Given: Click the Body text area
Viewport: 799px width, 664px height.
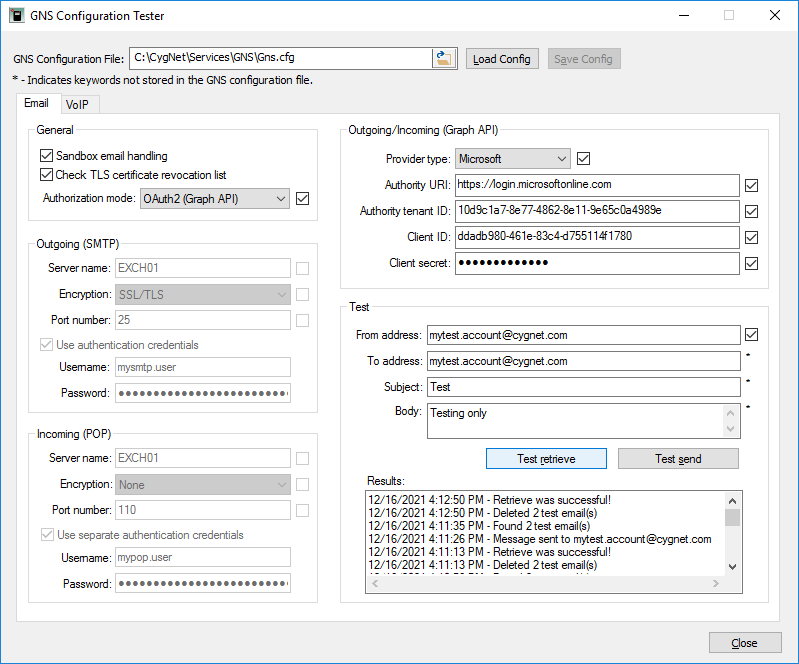Looking at the screenshot, I should (x=575, y=421).
